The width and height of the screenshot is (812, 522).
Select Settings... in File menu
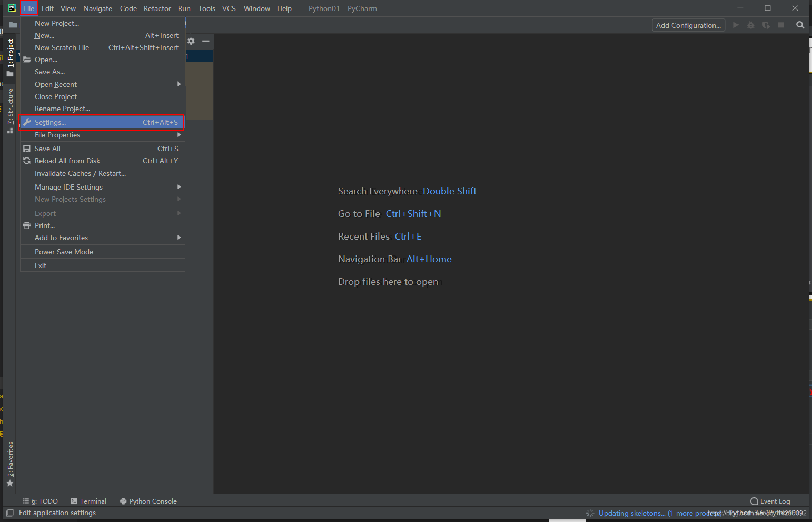(102, 122)
